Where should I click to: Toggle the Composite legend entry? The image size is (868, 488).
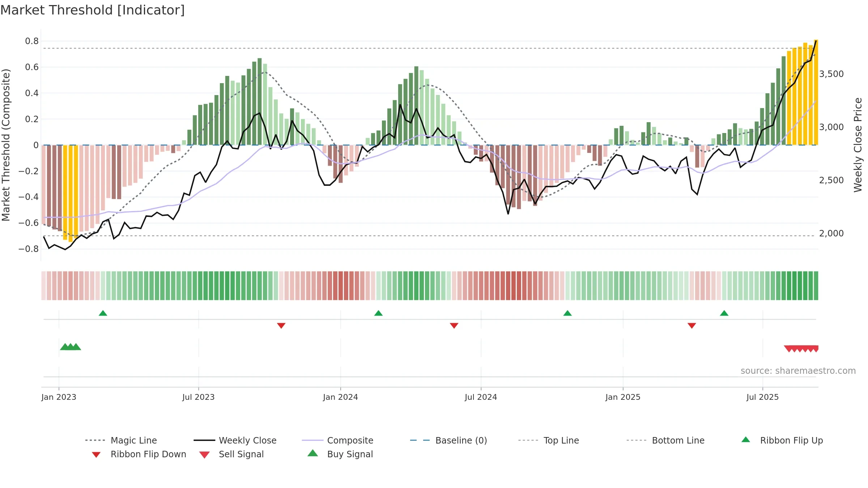(x=338, y=440)
